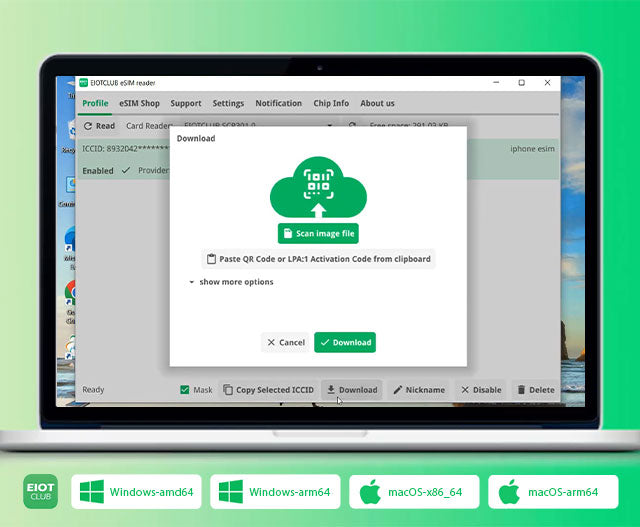Click the Windows logo beside Windows-amd64

[92, 492]
